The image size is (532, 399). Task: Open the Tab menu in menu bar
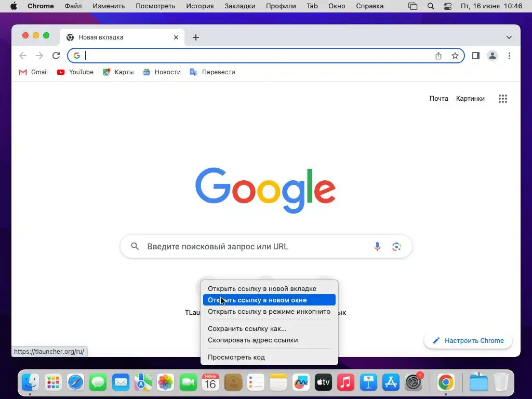coord(312,6)
